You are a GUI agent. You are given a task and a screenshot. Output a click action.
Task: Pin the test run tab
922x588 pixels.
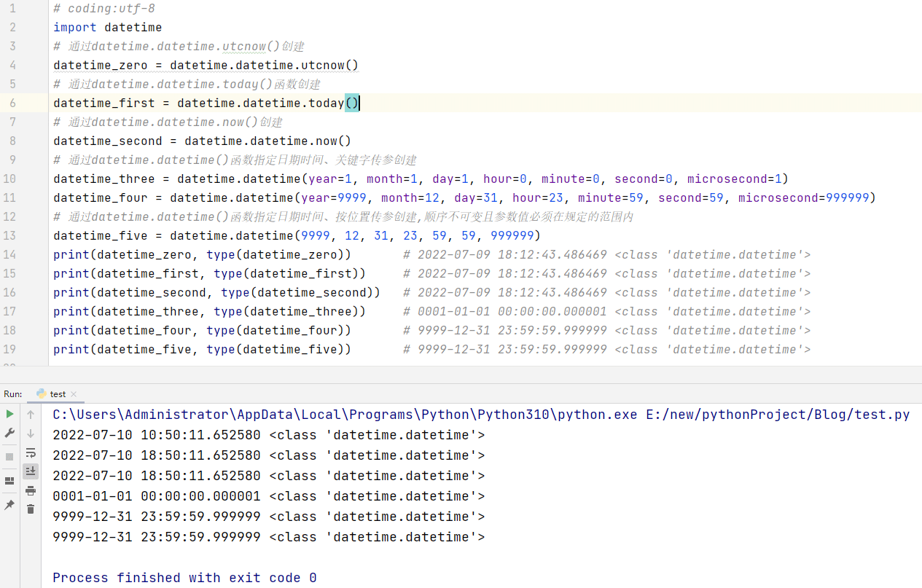click(x=9, y=505)
